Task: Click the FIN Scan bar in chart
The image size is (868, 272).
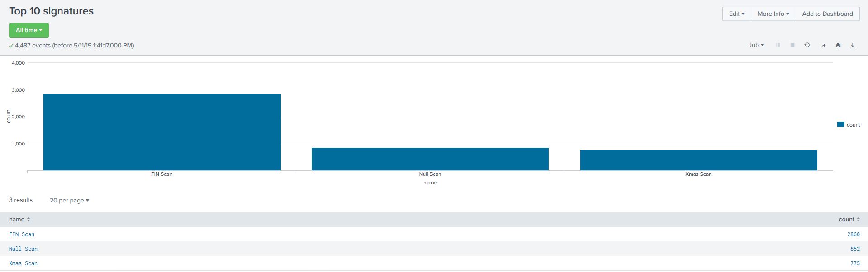Action: [162, 132]
